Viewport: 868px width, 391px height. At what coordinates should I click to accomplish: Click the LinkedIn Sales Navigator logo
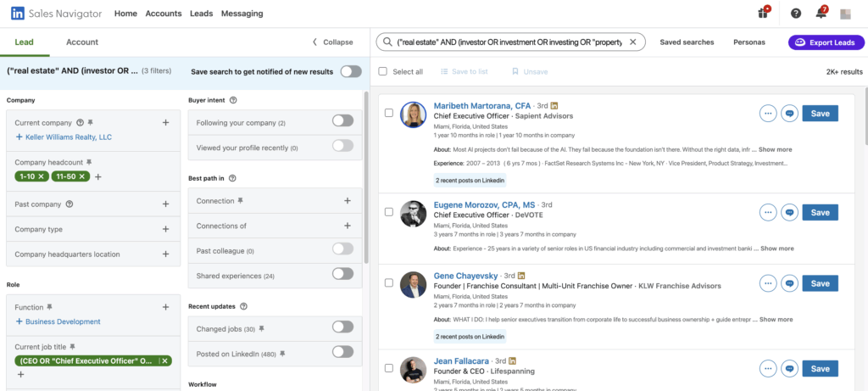(57, 14)
